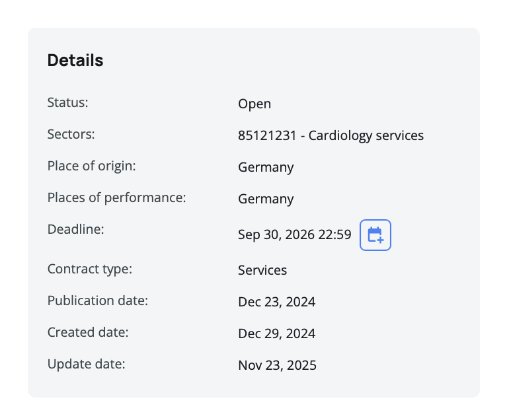
Task: Select the 85121231 Cardiology services sector text
Action: [331, 135]
